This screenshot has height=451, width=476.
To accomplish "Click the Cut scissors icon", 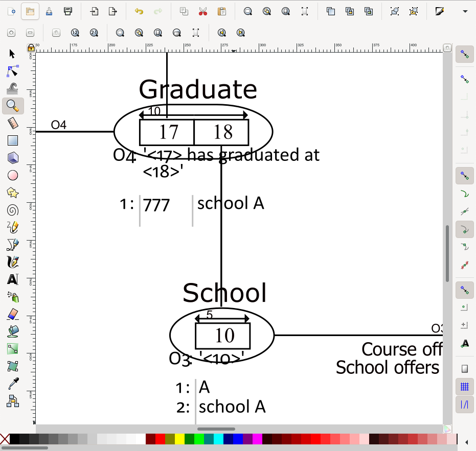I will [x=203, y=11].
